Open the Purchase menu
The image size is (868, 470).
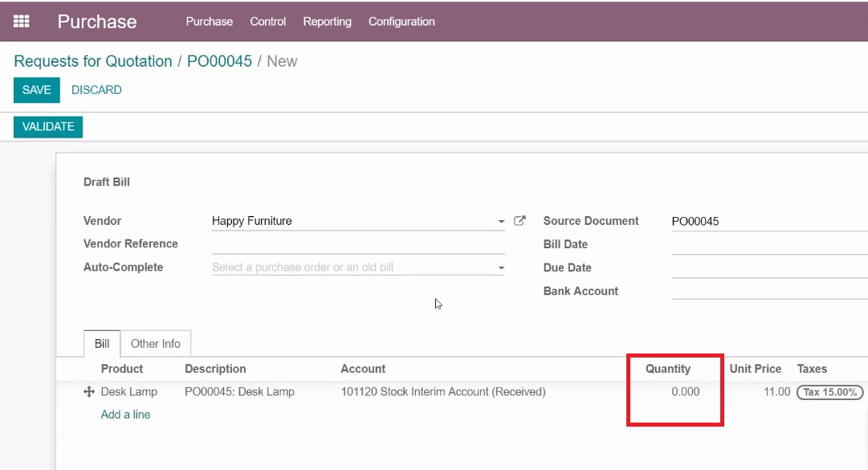(210, 22)
